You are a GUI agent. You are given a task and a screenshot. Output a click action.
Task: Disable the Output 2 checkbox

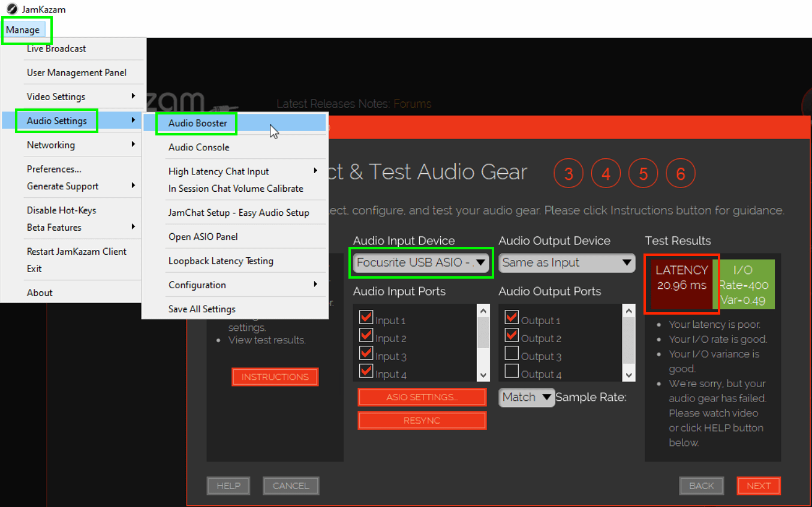click(513, 335)
